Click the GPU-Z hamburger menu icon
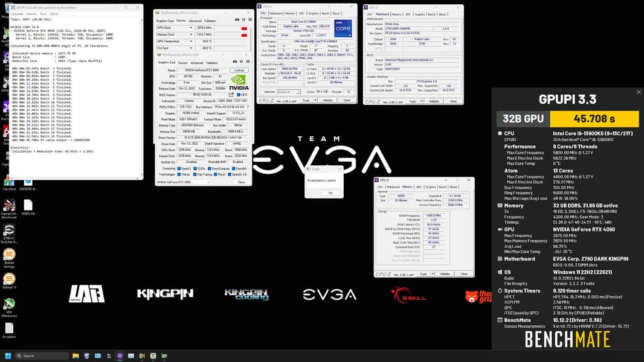The image size is (644, 362). [x=248, y=62]
